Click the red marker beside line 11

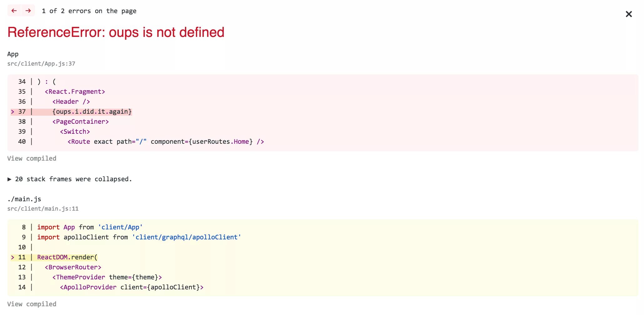[13, 257]
